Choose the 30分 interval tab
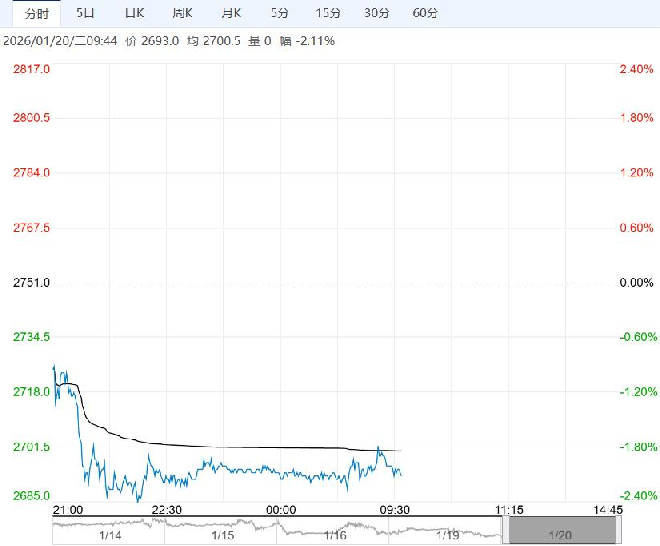The width and height of the screenshot is (660, 546). click(376, 13)
